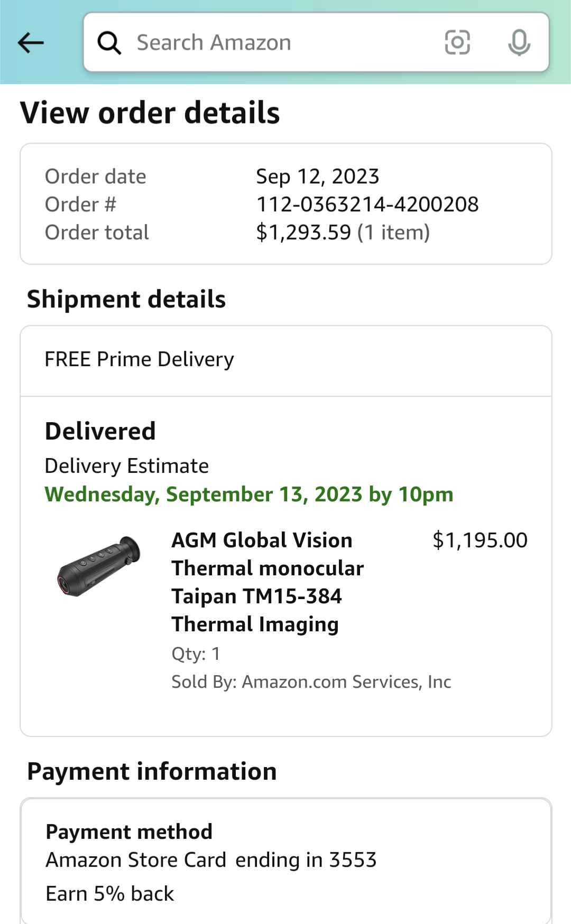This screenshot has height=924, width=571.
Task: Tap Earn 5% back text
Action: point(110,893)
